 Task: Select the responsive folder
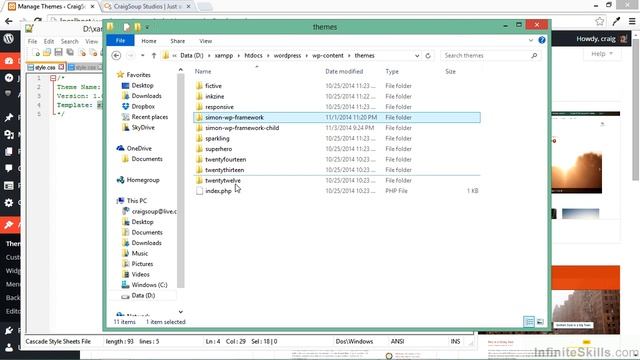[220, 107]
